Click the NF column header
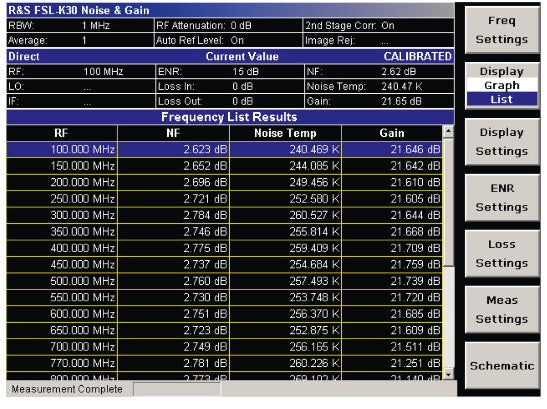This screenshot has width=547, height=409. tap(173, 133)
